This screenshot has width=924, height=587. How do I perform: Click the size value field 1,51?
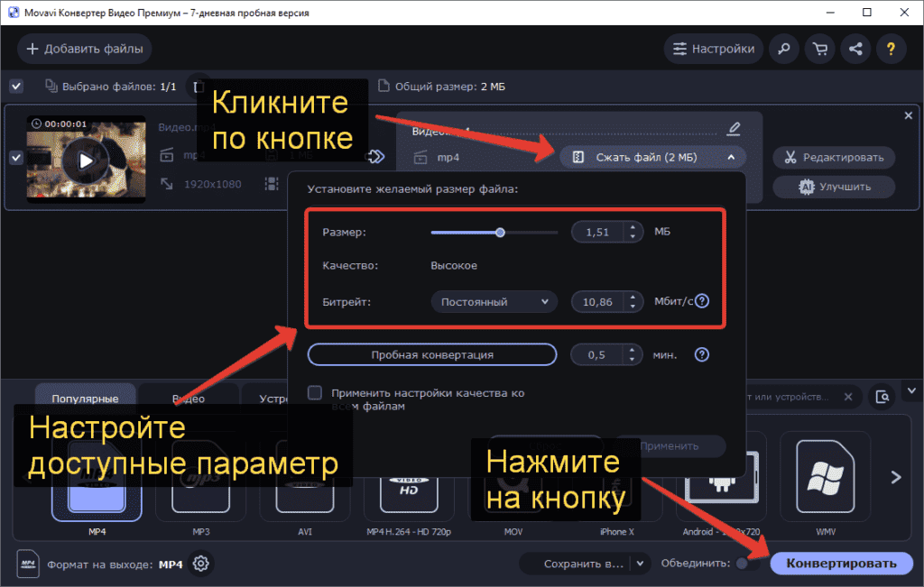(x=597, y=232)
